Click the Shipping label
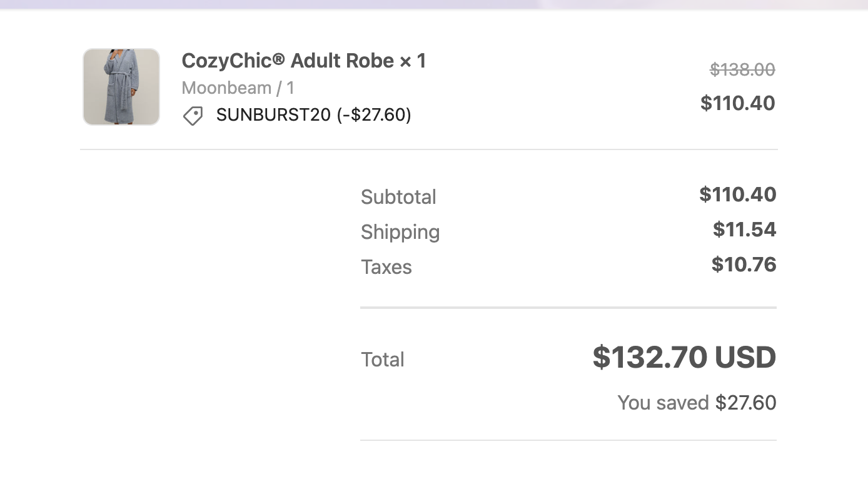868x479 pixels. pos(400,232)
